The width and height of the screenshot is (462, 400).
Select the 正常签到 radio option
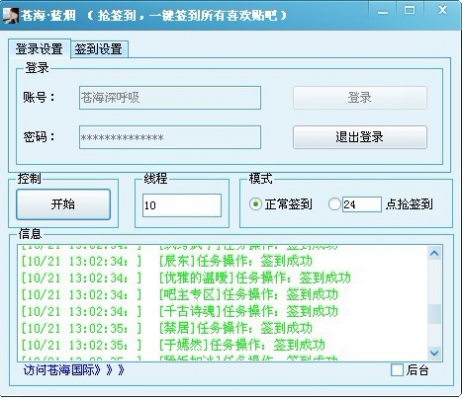point(255,204)
